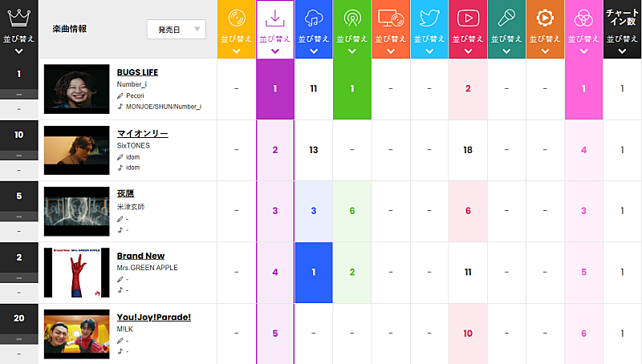Sort by orange gear play column
The width and height of the screenshot is (642, 364).
click(545, 39)
